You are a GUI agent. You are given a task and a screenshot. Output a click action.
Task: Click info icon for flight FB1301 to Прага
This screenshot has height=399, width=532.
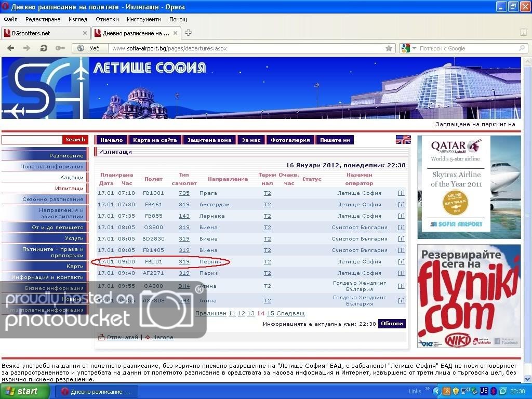click(401, 193)
